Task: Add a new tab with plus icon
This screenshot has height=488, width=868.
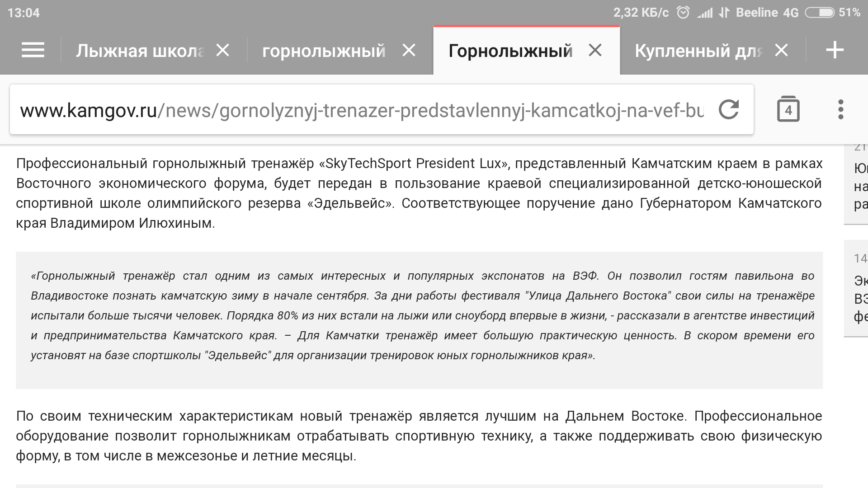Action: pos(835,50)
